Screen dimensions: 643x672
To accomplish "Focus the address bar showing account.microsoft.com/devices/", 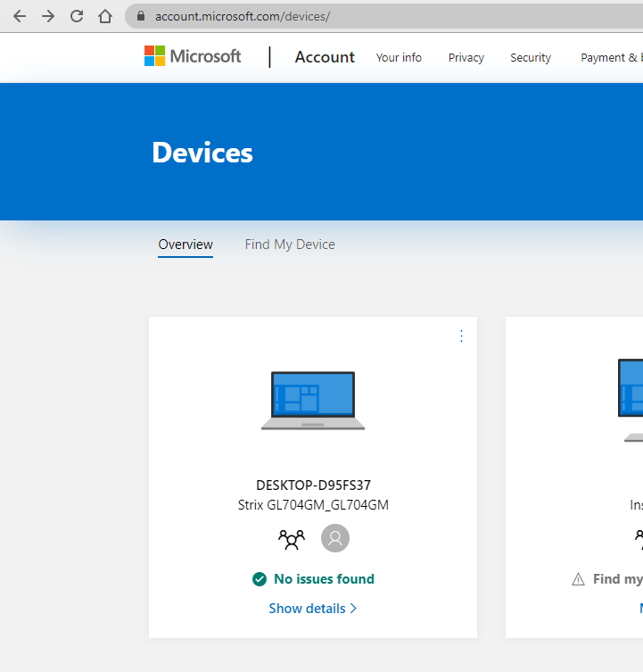I will pyautogui.click(x=385, y=16).
